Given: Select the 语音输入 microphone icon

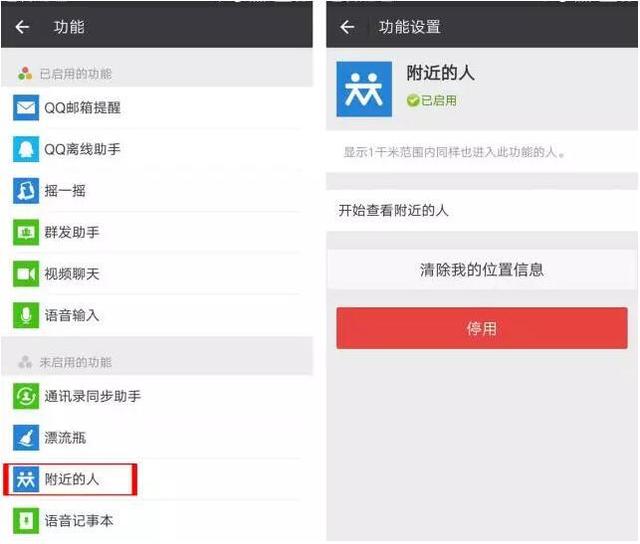Looking at the screenshot, I should (26, 315).
